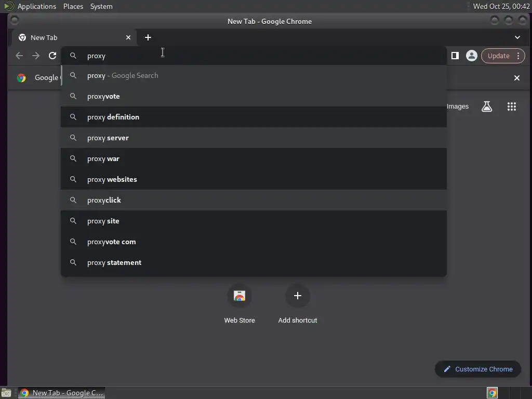The width and height of the screenshot is (532, 399).
Task: Click the show desktop icon in bottom panel
Action: pyautogui.click(x=6, y=393)
